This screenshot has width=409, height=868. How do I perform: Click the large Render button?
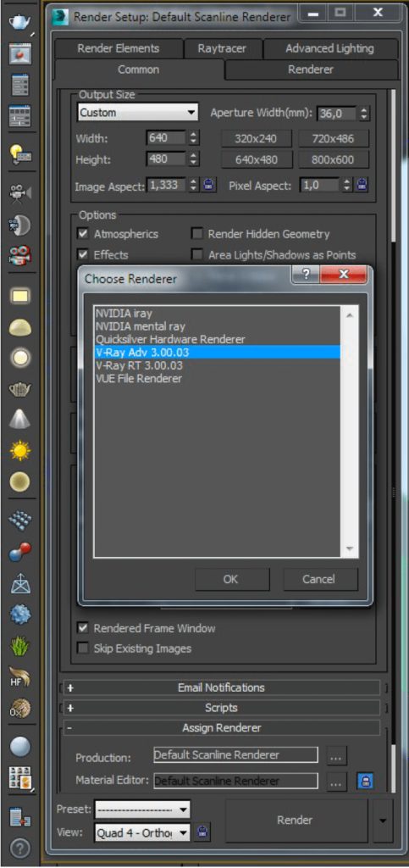pyautogui.click(x=296, y=821)
